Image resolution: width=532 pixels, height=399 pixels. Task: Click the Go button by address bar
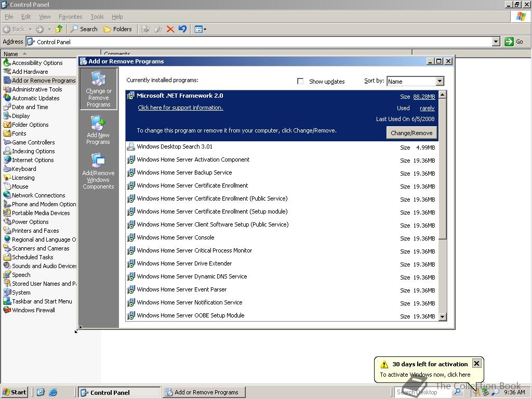514,42
